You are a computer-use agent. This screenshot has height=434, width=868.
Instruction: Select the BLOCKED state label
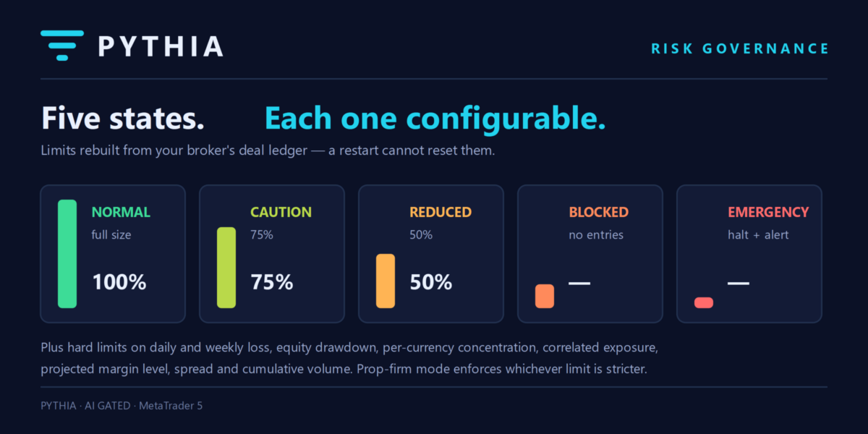[x=599, y=213]
